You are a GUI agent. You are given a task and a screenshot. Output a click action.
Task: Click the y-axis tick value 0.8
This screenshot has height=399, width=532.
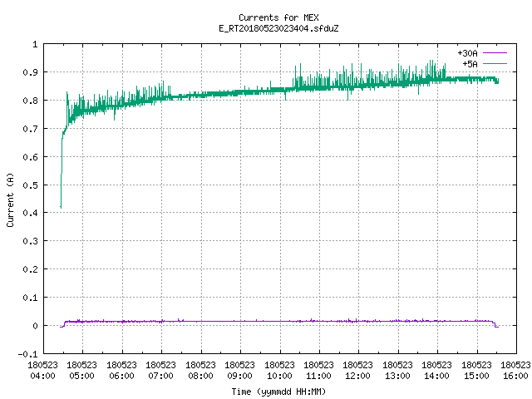click(x=30, y=101)
